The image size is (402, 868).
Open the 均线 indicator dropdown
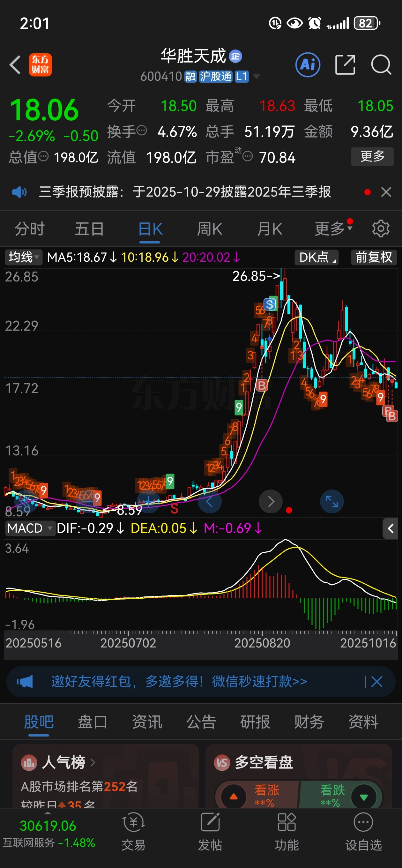click(23, 258)
